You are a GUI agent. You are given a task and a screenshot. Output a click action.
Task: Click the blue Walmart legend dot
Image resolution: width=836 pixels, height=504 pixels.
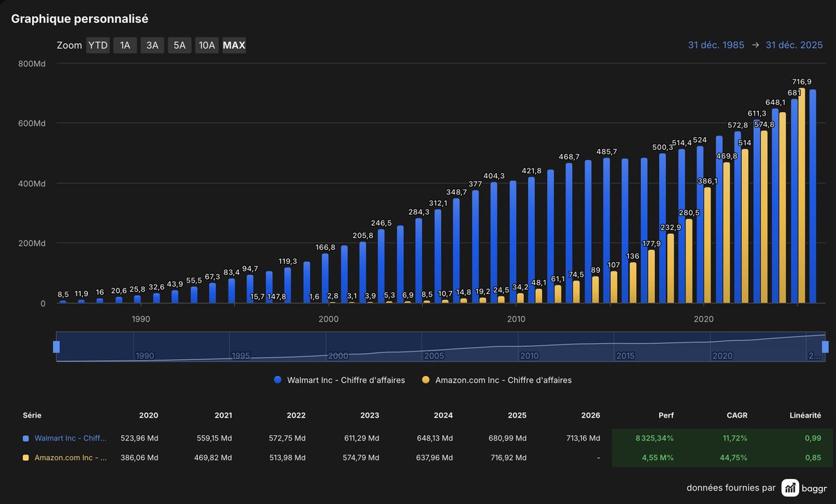pyautogui.click(x=277, y=380)
